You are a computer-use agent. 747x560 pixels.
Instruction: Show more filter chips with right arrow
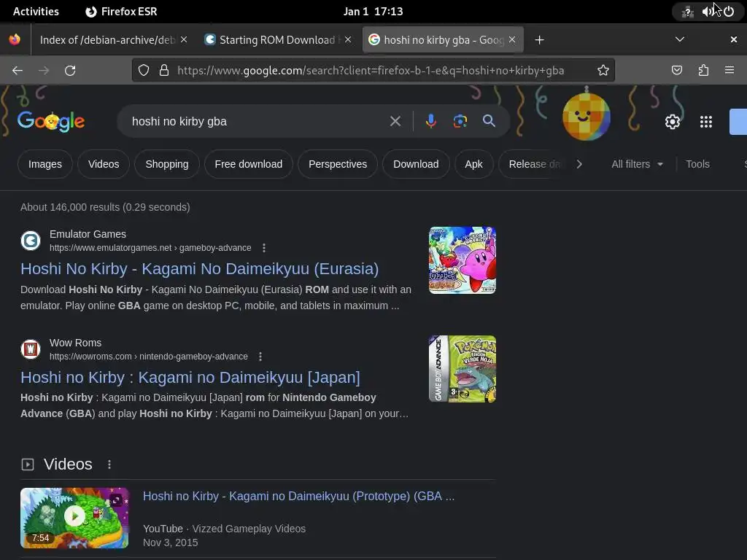pyautogui.click(x=578, y=164)
